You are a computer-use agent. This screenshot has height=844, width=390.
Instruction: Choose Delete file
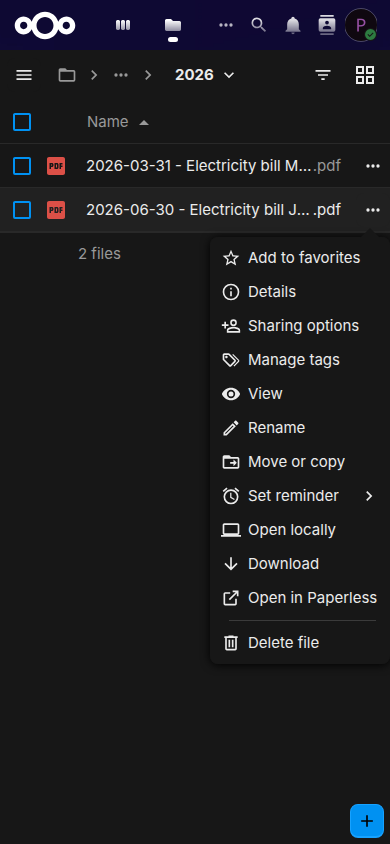pos(300,643)
